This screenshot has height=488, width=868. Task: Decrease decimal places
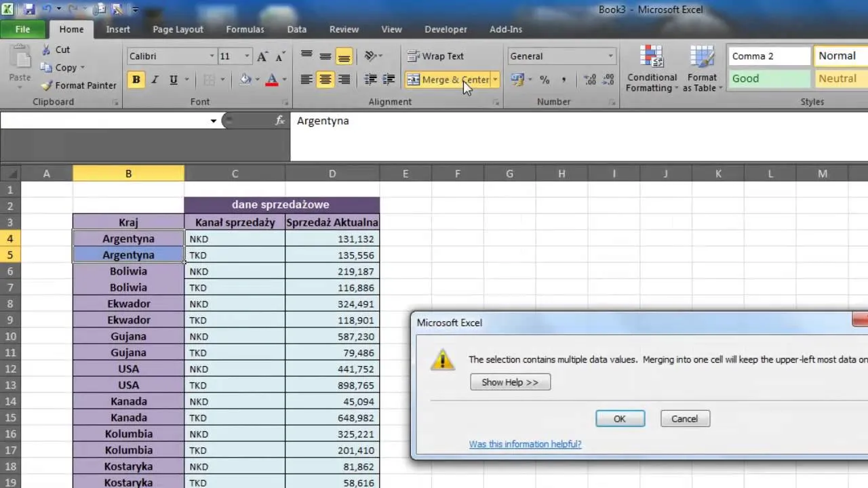[x=608, y=79]
